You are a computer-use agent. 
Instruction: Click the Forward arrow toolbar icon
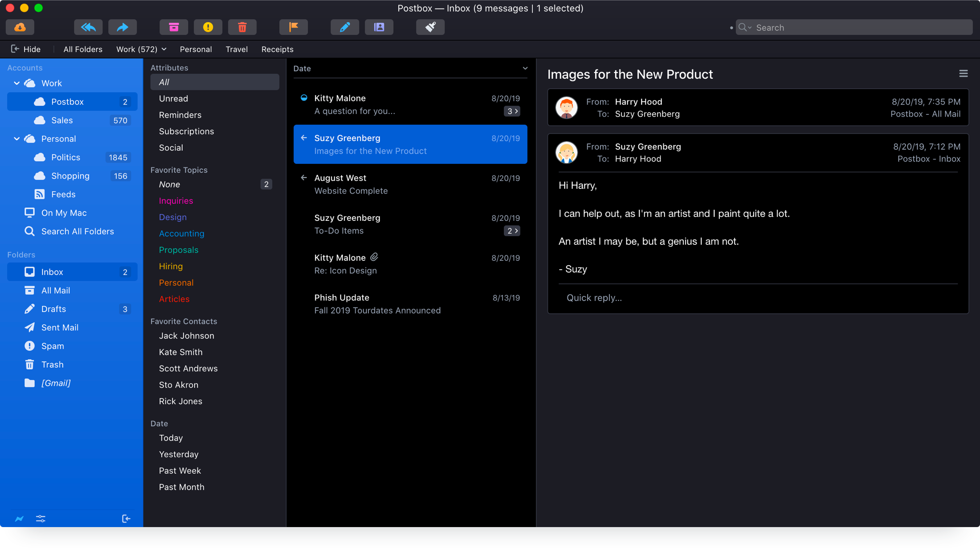point(122,27)
